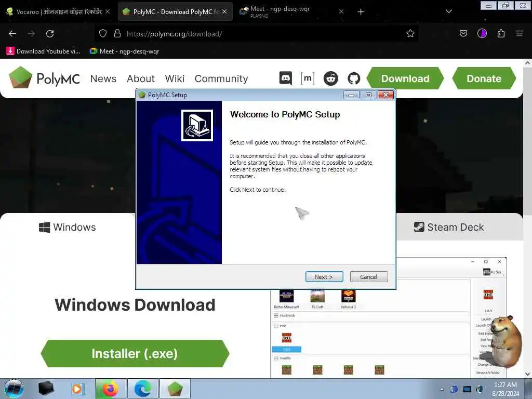Screen dimensions: 532x399
Task: Open the Matrix chat icon link
Action: pos(308,78)
